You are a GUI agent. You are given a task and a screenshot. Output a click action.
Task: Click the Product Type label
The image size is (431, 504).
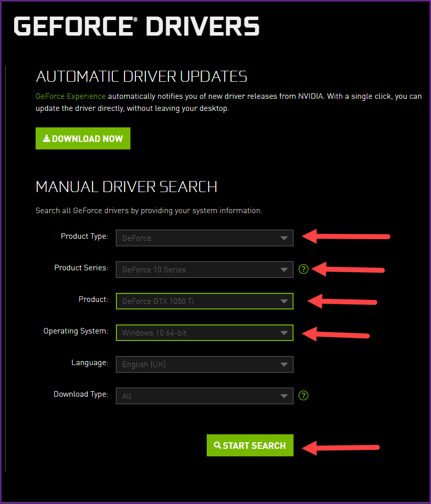pyautogui.click(x=85, y=236)
